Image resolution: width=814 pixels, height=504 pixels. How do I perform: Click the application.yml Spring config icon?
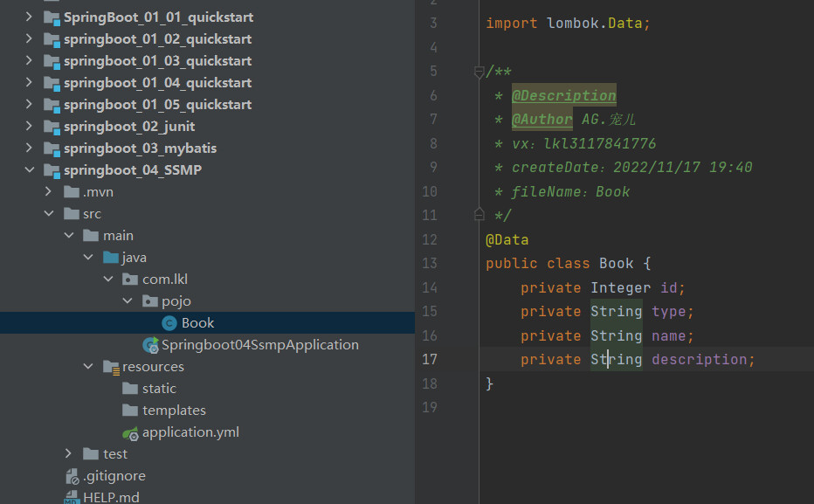[130, 433]
